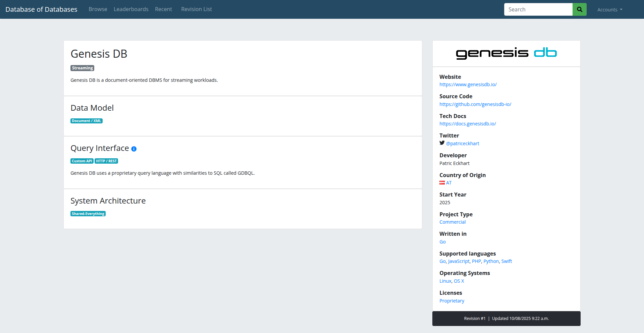
Task: Go to Leaderboards page
Action: 131,9
